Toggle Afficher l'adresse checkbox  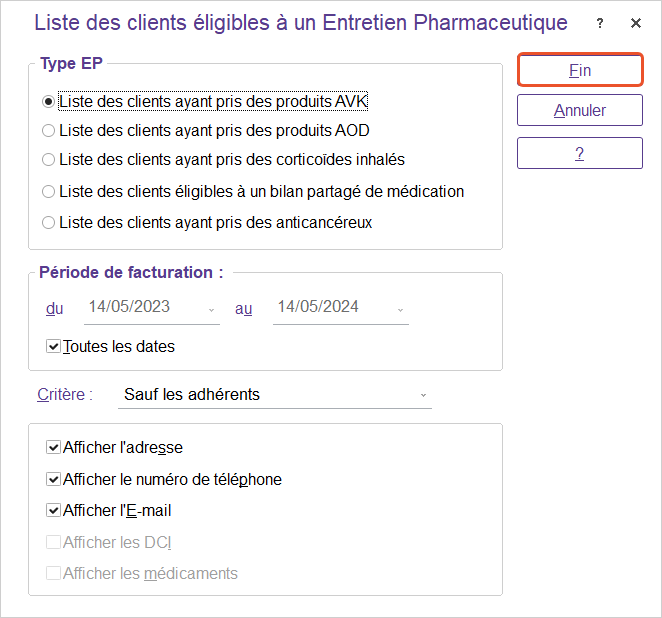coord(53,448)
